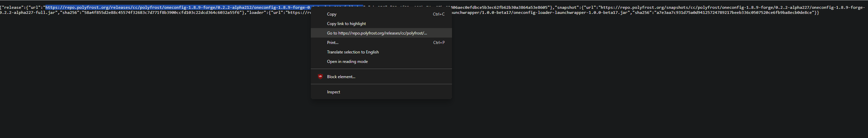Pick the Block element... entry

[341, 77]
